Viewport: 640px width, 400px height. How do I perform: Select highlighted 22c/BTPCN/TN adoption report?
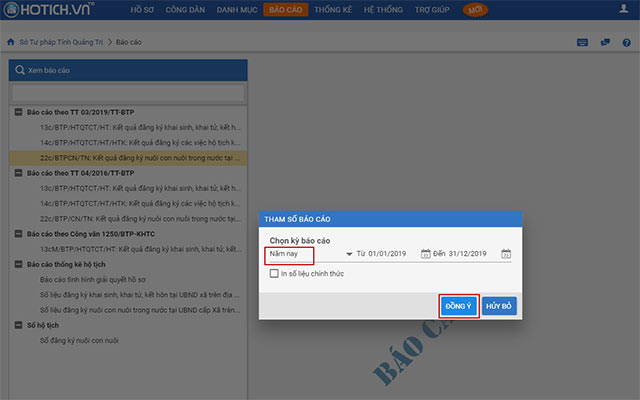tap(128, 158)
